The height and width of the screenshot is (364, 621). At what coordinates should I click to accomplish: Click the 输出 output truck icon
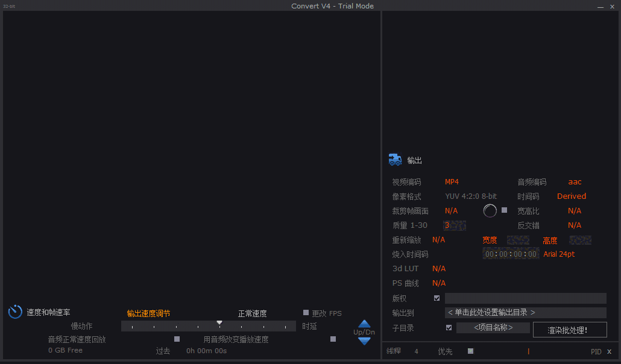395,160
